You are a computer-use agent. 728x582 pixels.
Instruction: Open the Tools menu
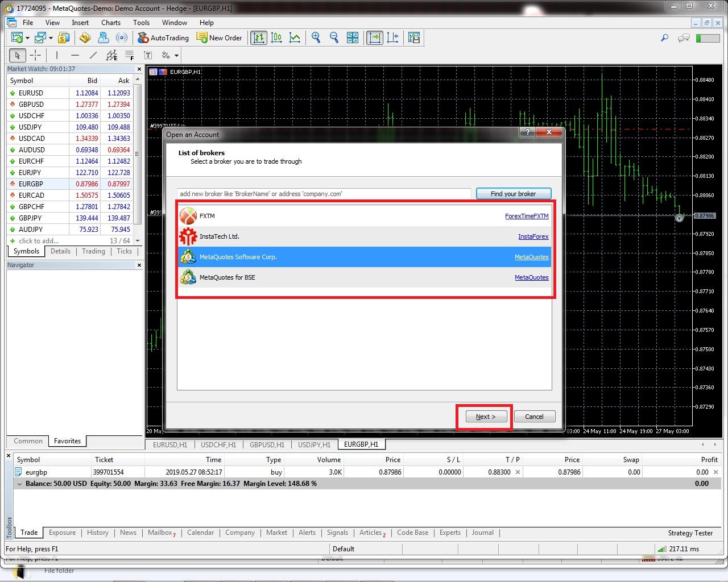pos(141,23)
